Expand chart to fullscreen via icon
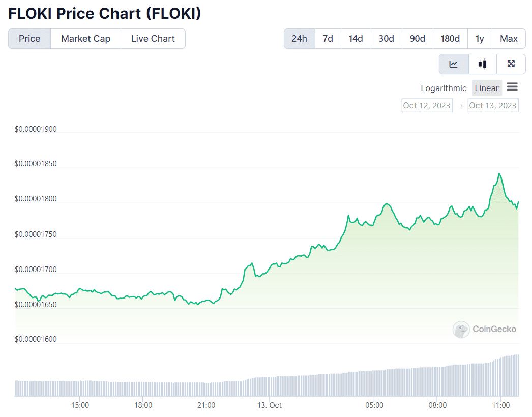 (x=511, y=64)
